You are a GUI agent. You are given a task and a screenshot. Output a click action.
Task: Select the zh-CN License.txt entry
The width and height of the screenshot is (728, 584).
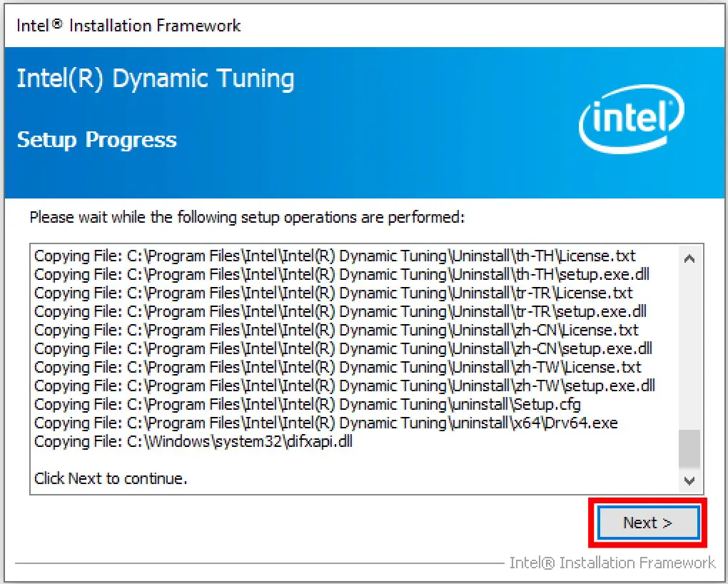[x=333, y=330]
